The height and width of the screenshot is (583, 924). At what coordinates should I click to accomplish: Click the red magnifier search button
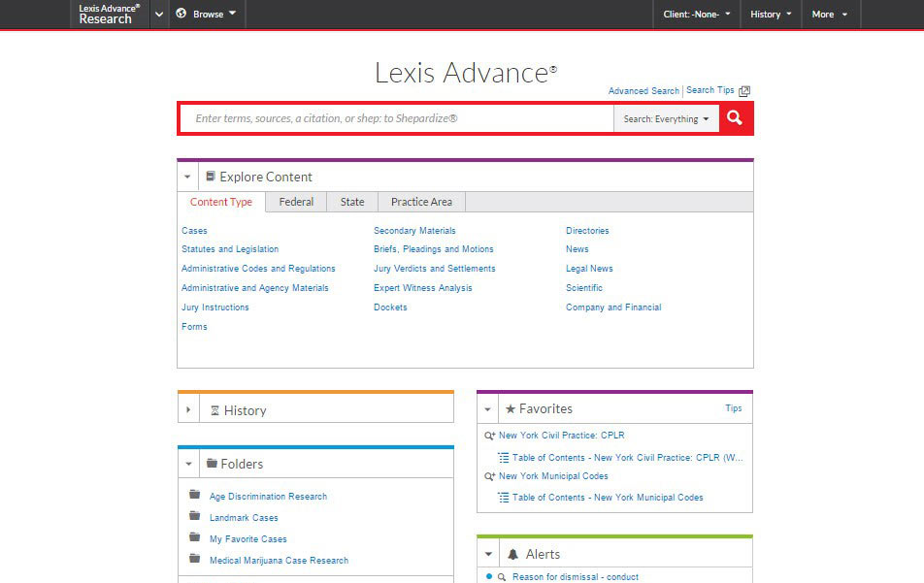coord(735,118)
